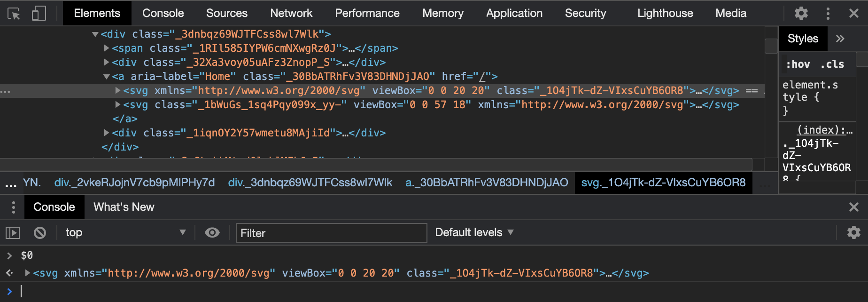Select the drawer Console tab

(54, 207)
